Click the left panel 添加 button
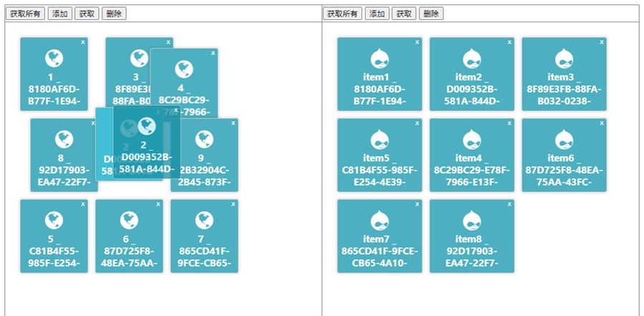The height and width of the screenshot is (316, 644). coord(60,14)
